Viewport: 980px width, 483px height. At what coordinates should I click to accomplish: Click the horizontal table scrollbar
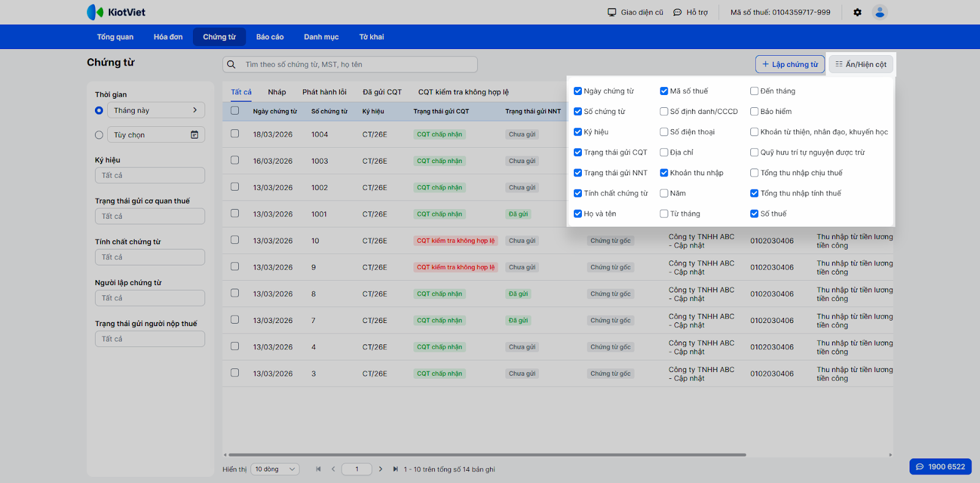487,455
